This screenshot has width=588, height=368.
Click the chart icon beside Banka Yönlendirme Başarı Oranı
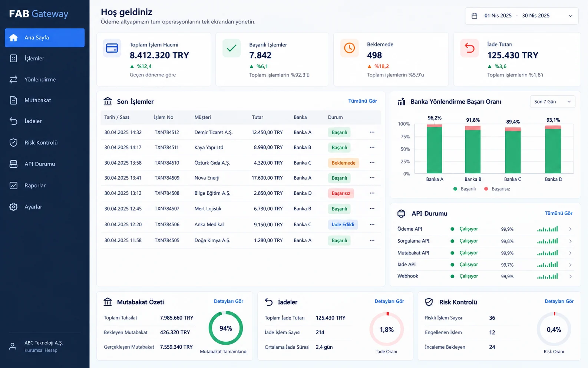(x=402, y=102)
